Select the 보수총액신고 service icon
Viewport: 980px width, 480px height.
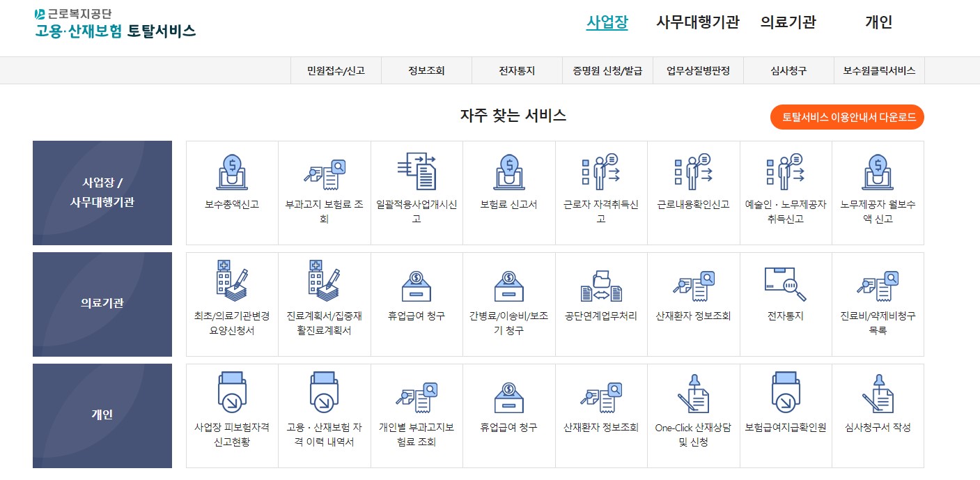(231, 185)
